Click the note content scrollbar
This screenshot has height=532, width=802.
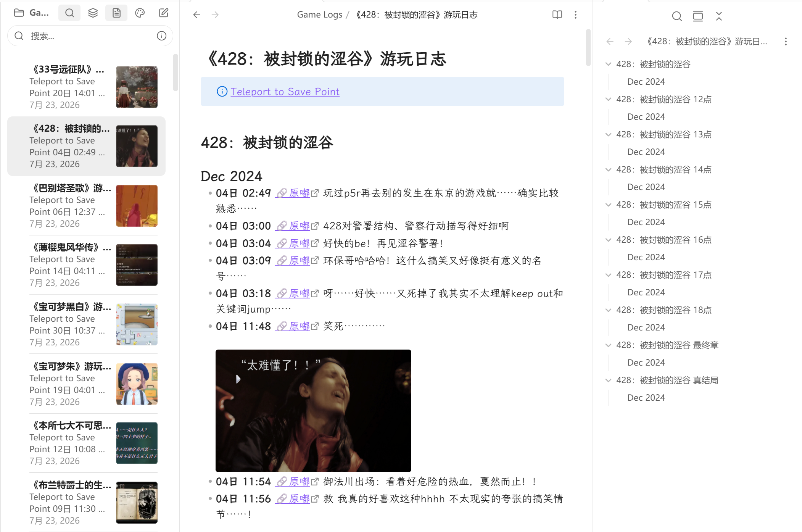[x=588, y=48]
